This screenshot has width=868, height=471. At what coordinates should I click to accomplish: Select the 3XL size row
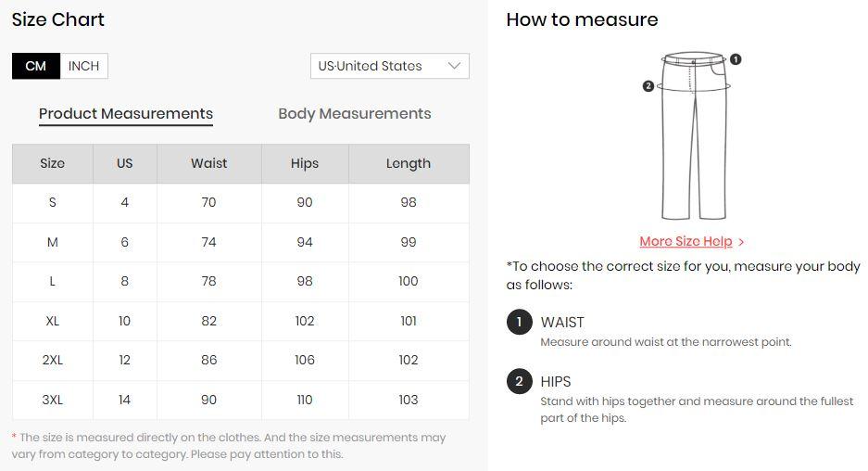(241, 400)
